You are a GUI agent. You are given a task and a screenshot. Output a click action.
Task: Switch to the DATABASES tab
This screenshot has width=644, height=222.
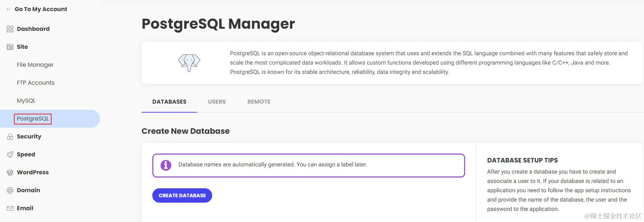pos(169,102)
